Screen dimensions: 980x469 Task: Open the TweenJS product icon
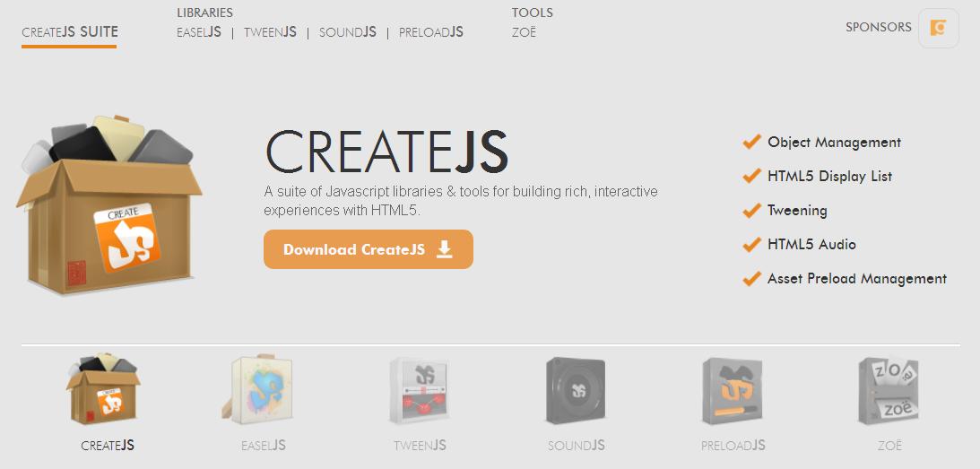(419, 390)
